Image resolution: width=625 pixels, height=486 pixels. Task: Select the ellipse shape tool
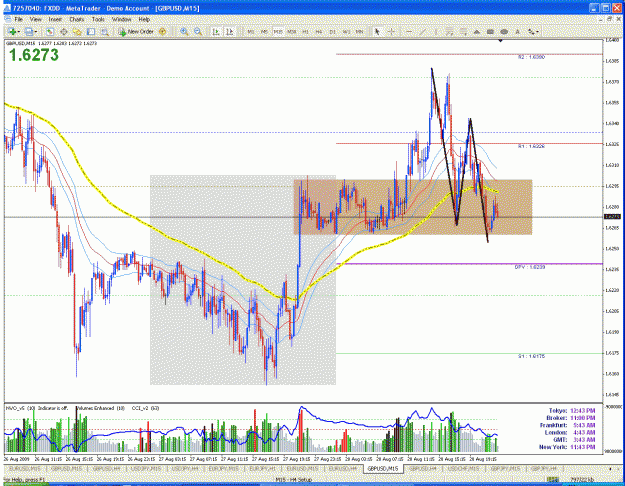[x=504, y=31]
